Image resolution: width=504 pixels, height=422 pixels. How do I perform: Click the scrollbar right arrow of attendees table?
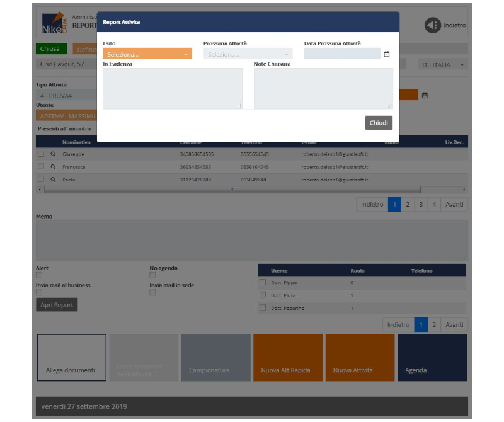point(464,190)
